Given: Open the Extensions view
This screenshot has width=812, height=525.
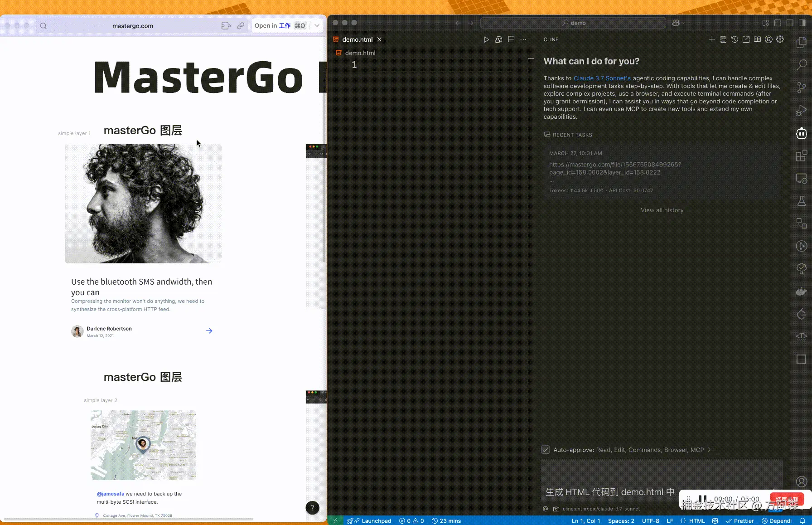Looking at the screenshot, I should coord(801,156).
